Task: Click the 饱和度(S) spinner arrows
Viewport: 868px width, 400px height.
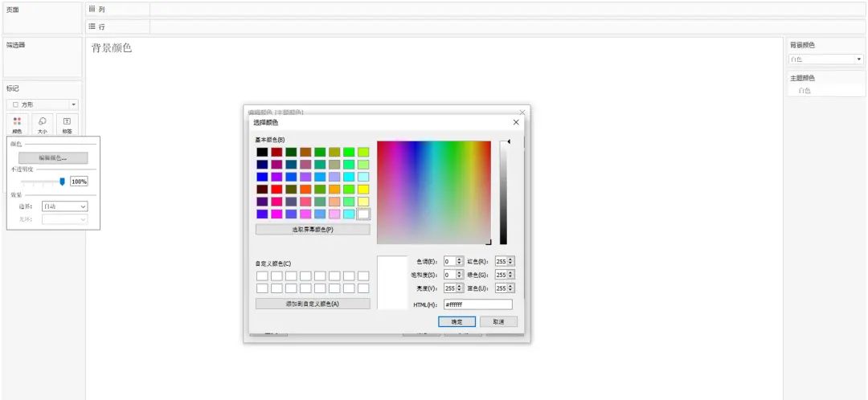Action: click(x=460, y=275)
